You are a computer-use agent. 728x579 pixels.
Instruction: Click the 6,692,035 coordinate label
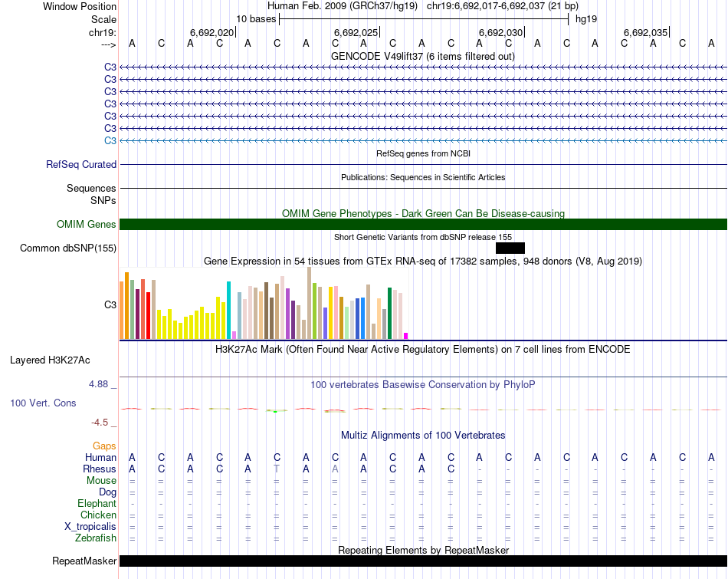[646, 32]
